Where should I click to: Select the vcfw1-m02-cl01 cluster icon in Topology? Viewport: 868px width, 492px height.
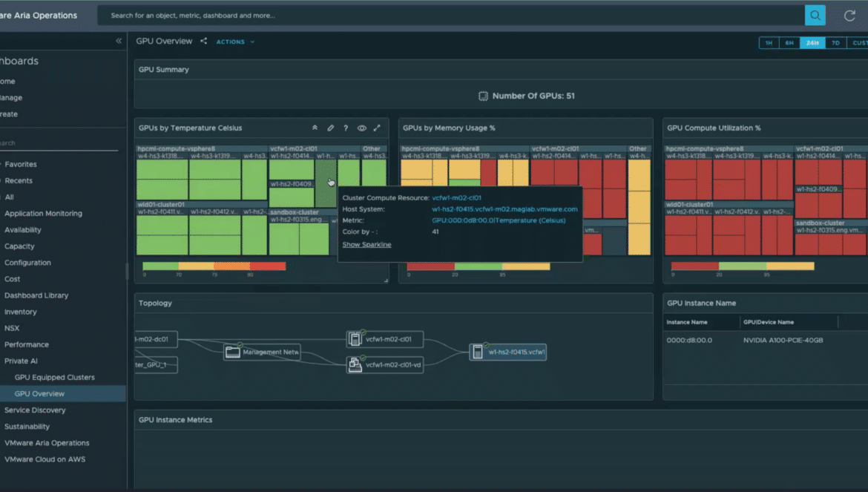click(x=355, y=338)
